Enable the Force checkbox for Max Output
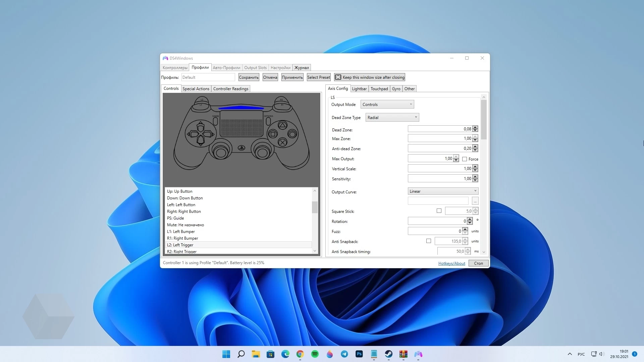This screenshot has height=362, width=644. [x=465, y=159]
